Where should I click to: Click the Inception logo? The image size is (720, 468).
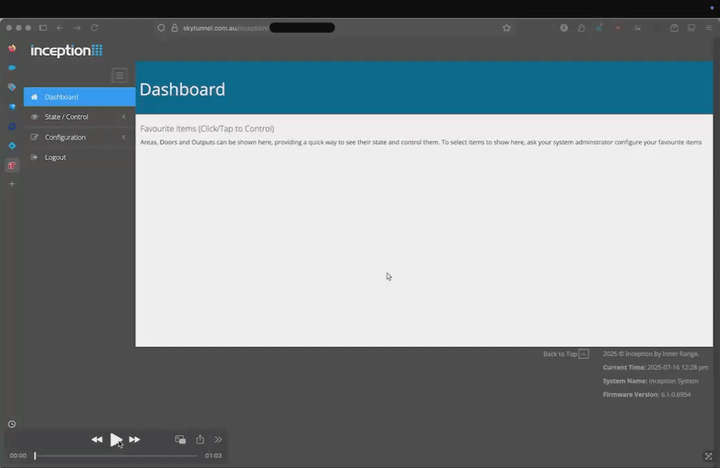point(66,50)
